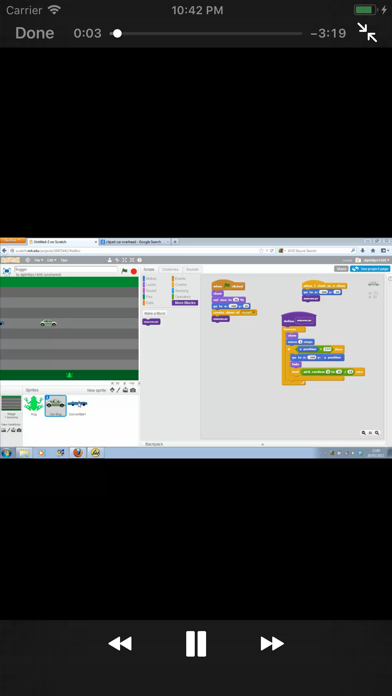The image size is (392, 696).
Task: Zoom out the scripts area with the magnifier
Action: pyautogui.click(x=364, y=433)
